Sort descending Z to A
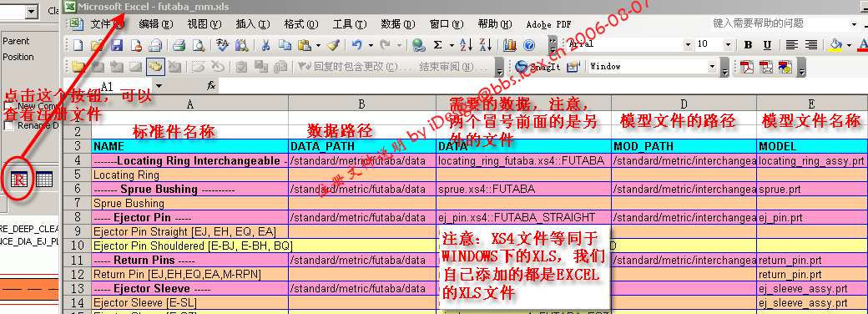This screenshot has height=314, width=868. pos(486,45)
